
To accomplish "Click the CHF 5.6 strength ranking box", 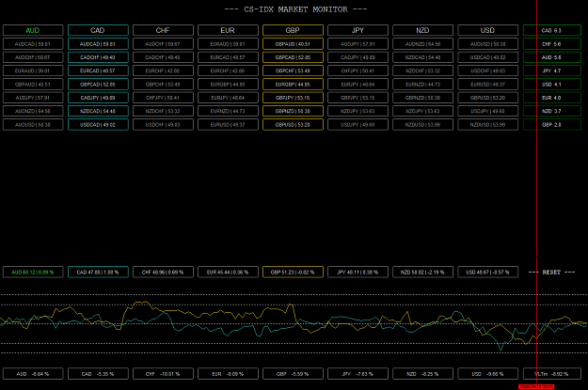I will pos(552,44).
